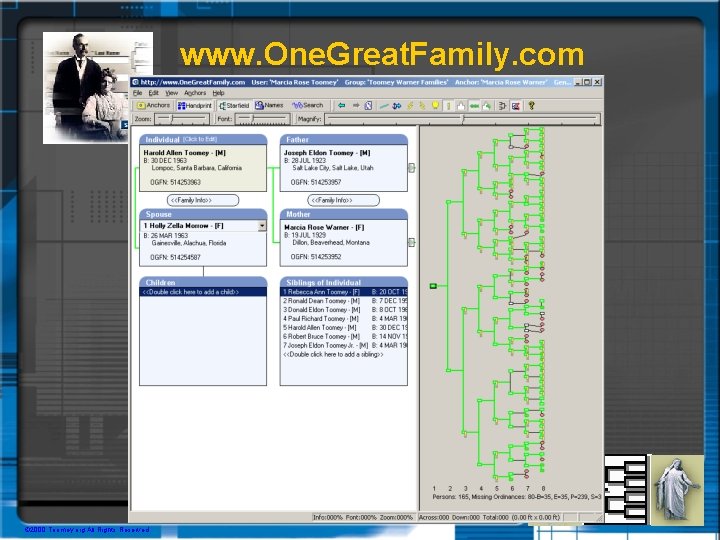Screen dimensions: 720x540
Task: Select the white hand tool icon
Action: [x=461, y=106]
